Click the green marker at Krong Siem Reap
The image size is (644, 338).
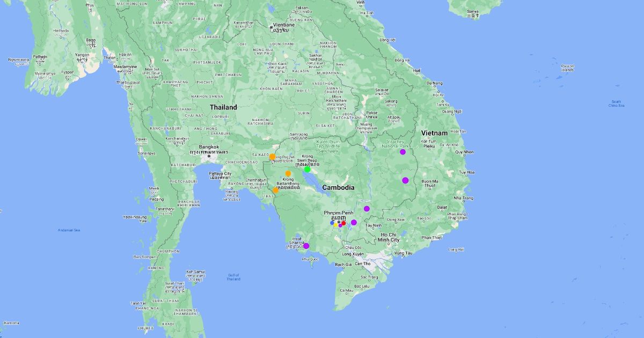(308, 170)
